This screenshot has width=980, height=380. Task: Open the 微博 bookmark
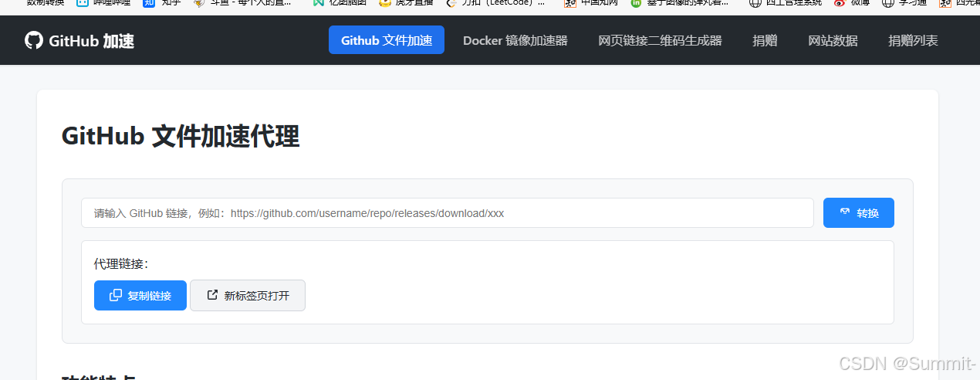click(851, 3)
